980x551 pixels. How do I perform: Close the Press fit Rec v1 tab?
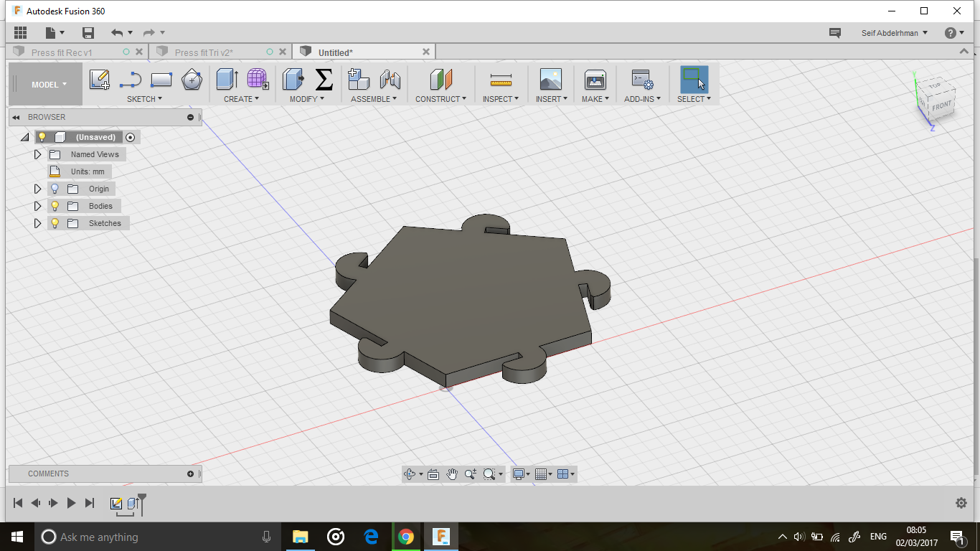point(139,52)
